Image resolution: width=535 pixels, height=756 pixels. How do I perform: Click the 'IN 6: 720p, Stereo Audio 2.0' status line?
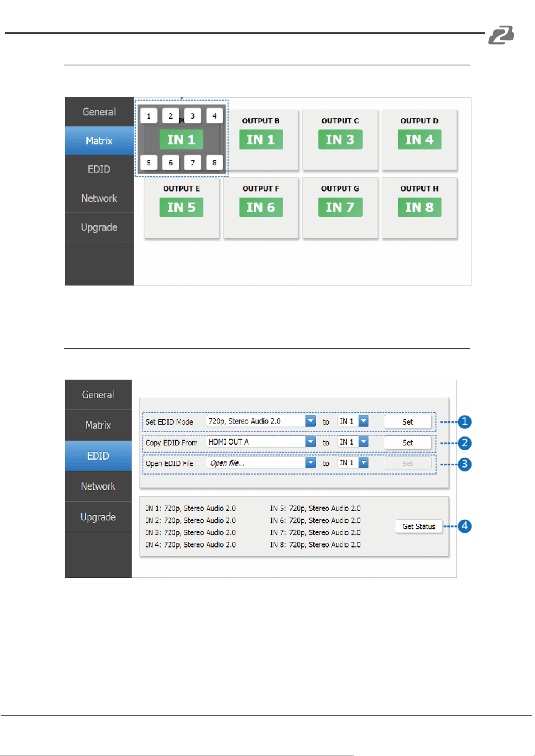click(x=315, y=521)
